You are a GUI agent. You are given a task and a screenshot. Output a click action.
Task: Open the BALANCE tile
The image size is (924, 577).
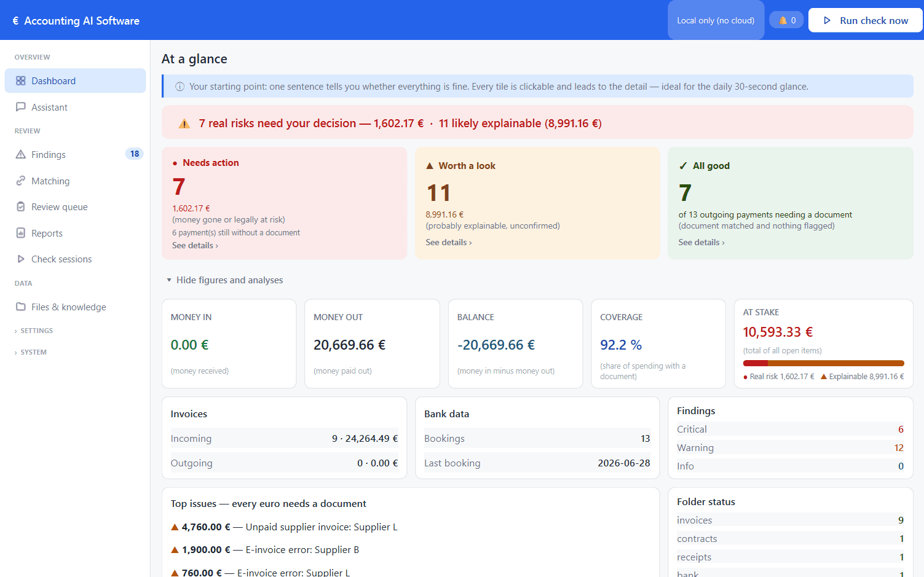(x=515, y=343)
